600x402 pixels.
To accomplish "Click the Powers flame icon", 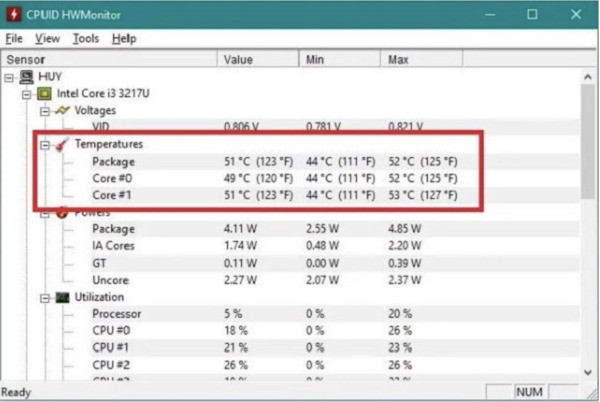I will click(62, 213).
